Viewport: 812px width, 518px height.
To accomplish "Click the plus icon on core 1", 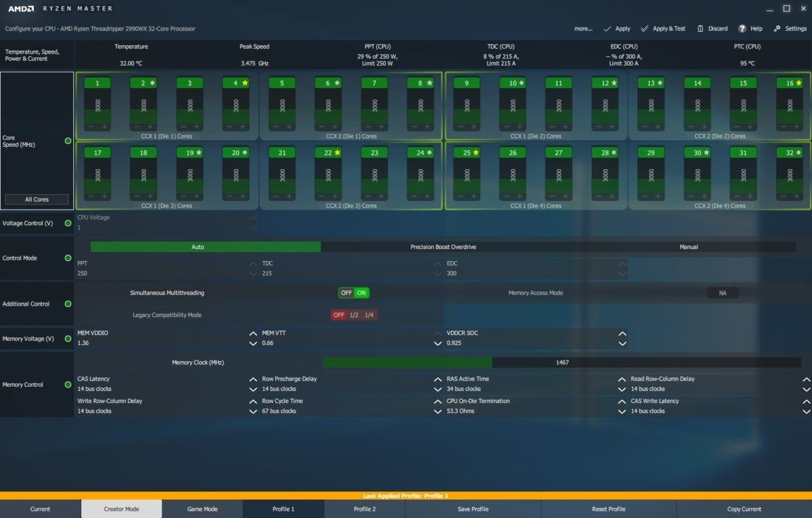I will [105, 126].
